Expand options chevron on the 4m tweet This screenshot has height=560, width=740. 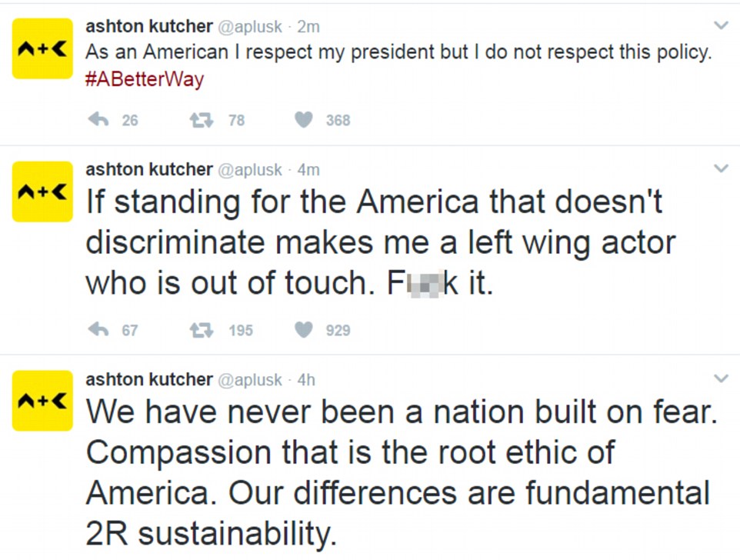point(721,168)
